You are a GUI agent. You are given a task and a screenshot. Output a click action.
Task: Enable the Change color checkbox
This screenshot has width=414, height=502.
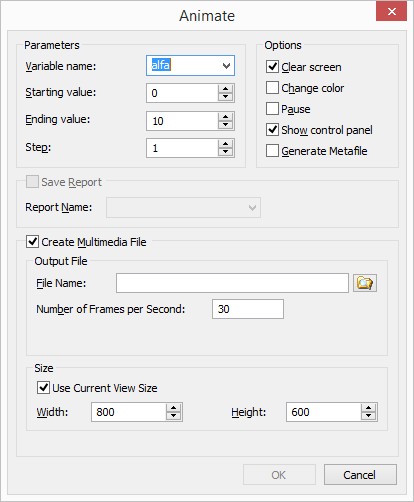click(x=272, y=88)
